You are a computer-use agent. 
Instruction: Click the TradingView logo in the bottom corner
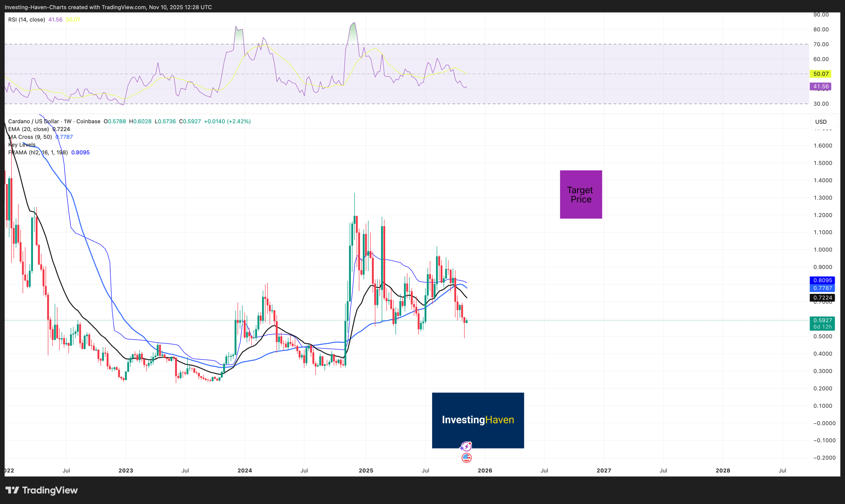click(x=42, y=490)
